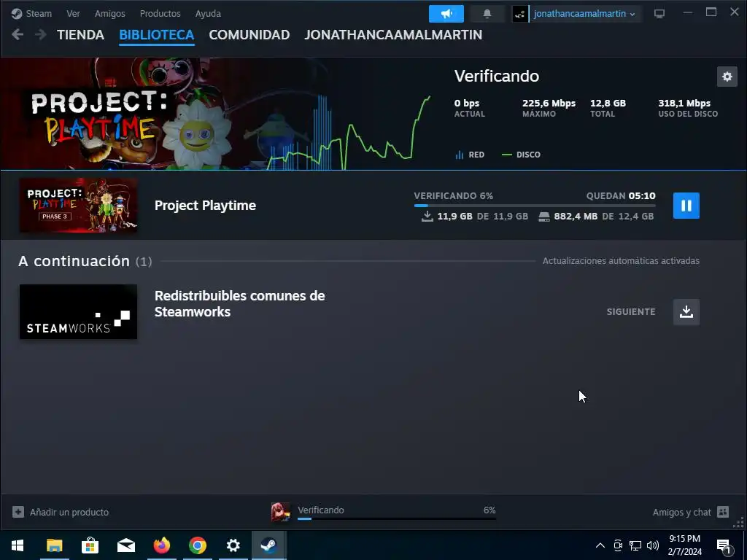Click the account avatar image
747x560 pixels.
[519, 14]
